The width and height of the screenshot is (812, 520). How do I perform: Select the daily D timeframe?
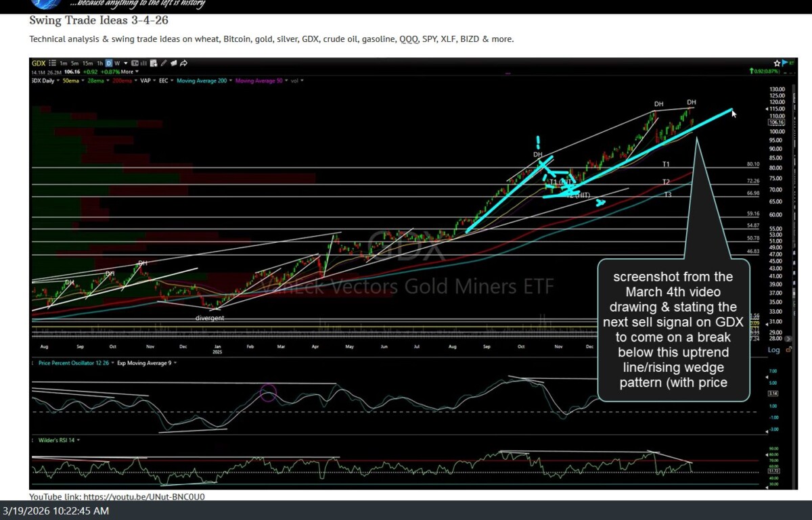coord(109,63)
